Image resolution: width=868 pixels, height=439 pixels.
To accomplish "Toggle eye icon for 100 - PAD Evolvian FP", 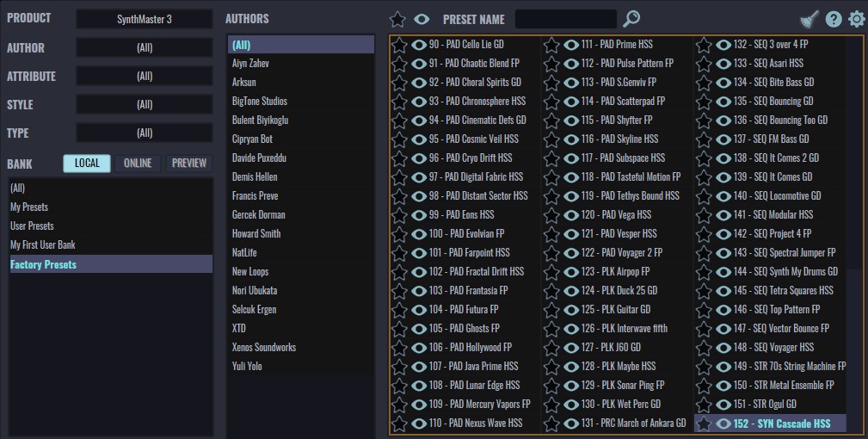I will point(419,234).
